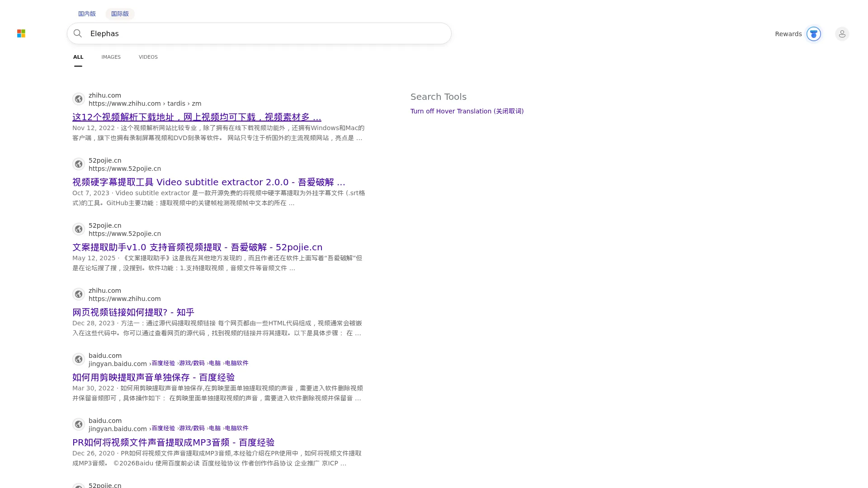Click globe icon of 如何用剪映提取声音 result
Image resolution: width=868 pixels, height=488 pixels.
pos(79,359)
